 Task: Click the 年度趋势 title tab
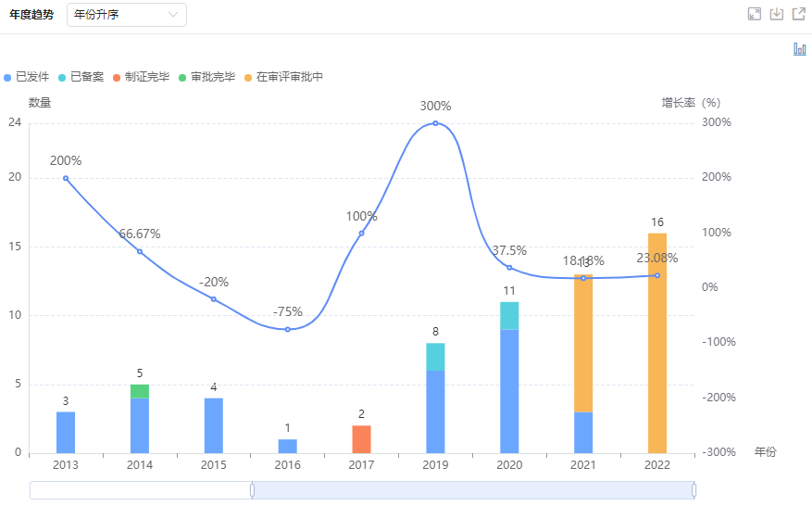pos(31,15)
